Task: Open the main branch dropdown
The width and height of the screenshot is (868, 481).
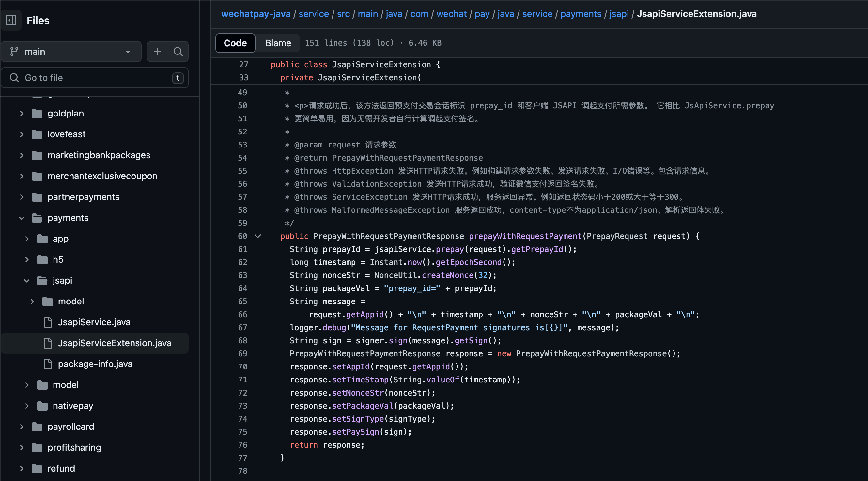Action: [x=71, y=52]
